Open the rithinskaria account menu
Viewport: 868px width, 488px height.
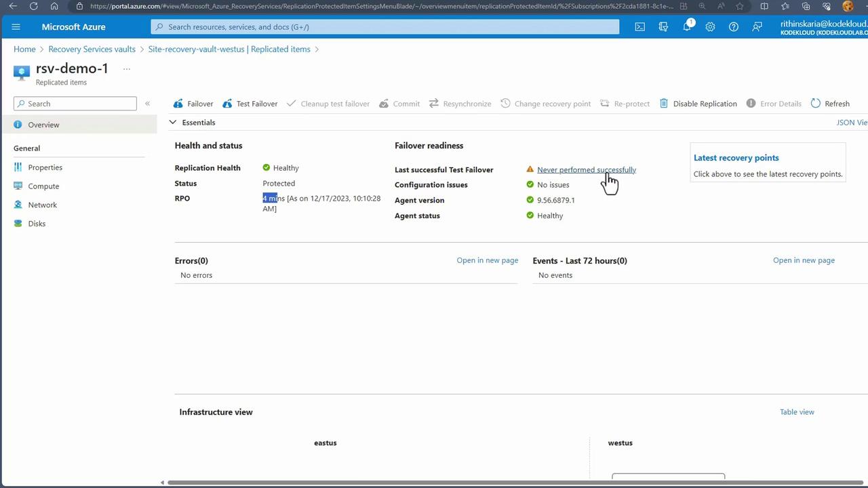pos(824,27)
